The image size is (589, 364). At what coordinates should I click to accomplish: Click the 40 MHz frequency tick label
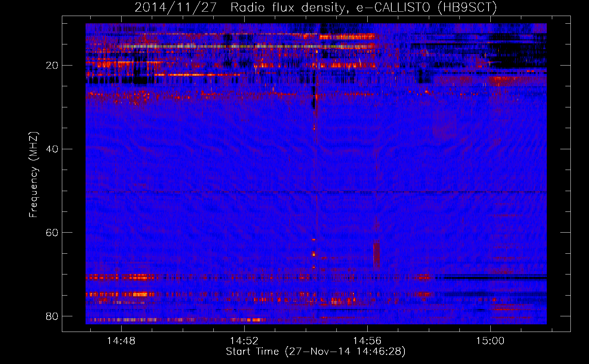coord(52,149)
